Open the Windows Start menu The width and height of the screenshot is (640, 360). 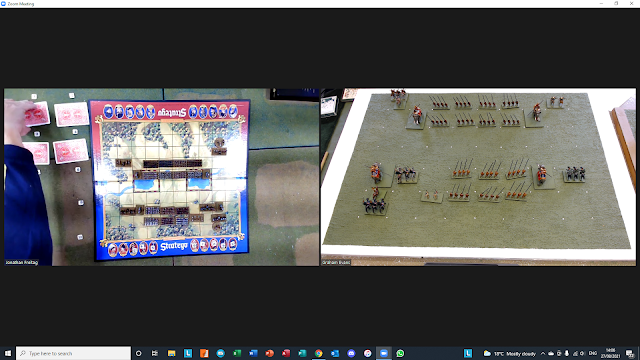[8, 353]
